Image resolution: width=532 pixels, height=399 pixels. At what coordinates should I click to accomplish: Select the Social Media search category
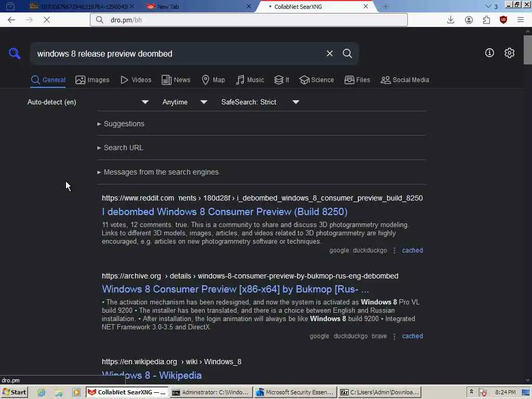click(x=405, y=80)
